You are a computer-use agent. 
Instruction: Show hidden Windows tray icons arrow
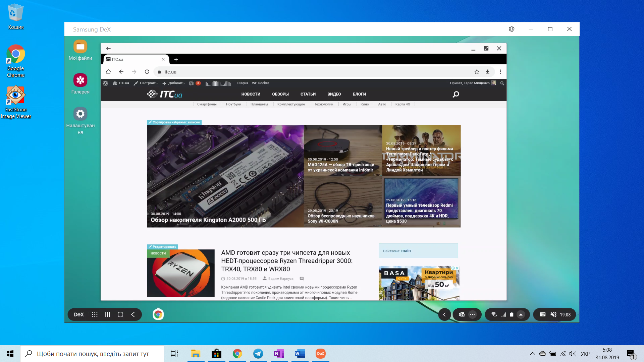point(532,354)
